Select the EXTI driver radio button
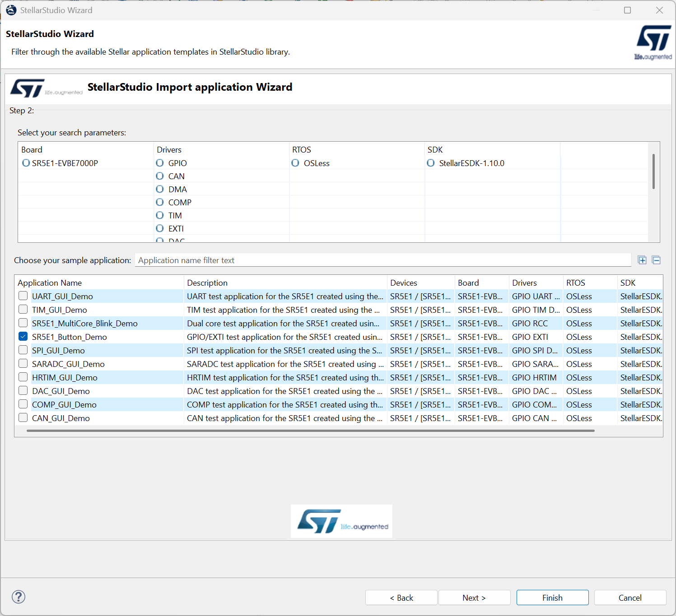 pos(160,228)
